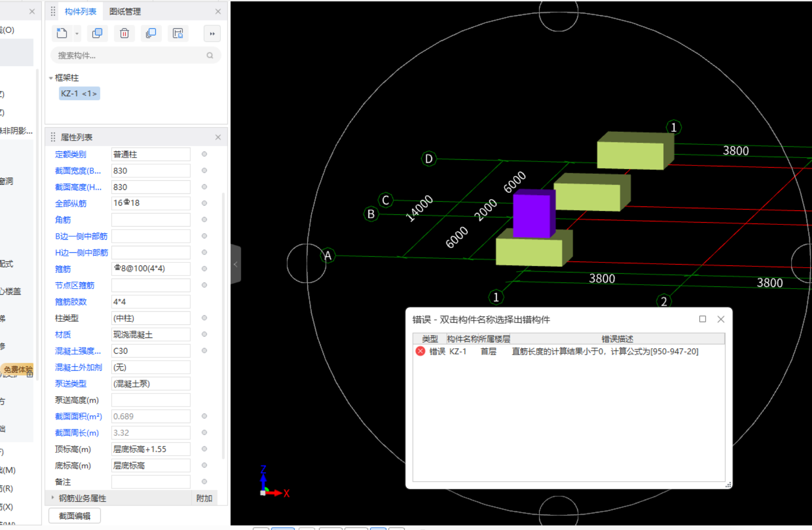The height and width of the screenshot is (530, 812).
Task: Toggle the 箍筋 attach checkbox
Action: tap(204, 268)
